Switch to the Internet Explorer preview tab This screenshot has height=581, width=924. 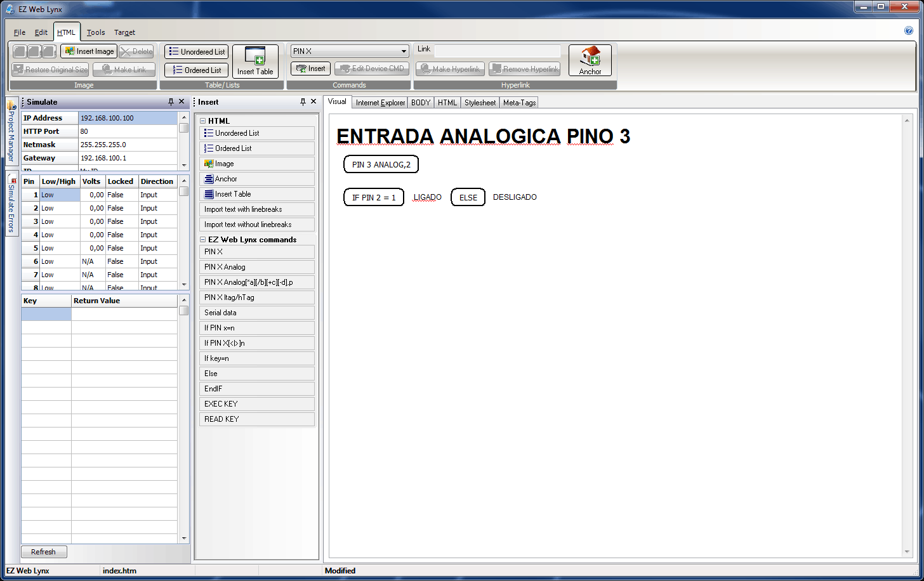(380, 102)
